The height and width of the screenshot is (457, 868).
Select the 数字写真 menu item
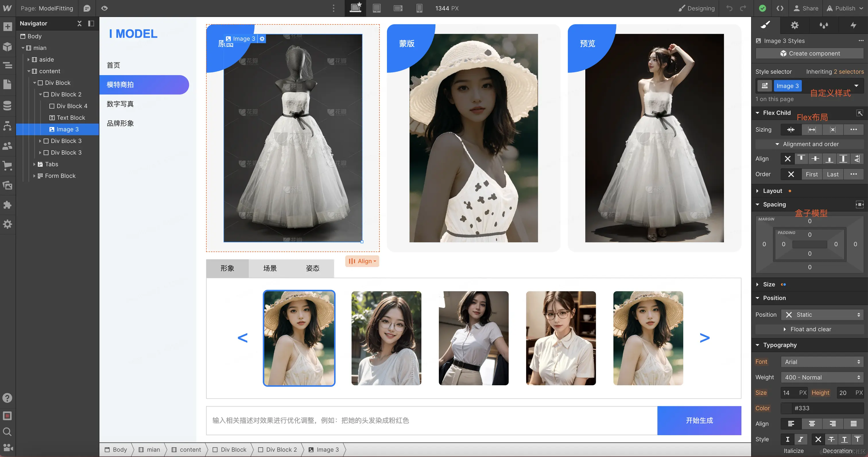120,104
